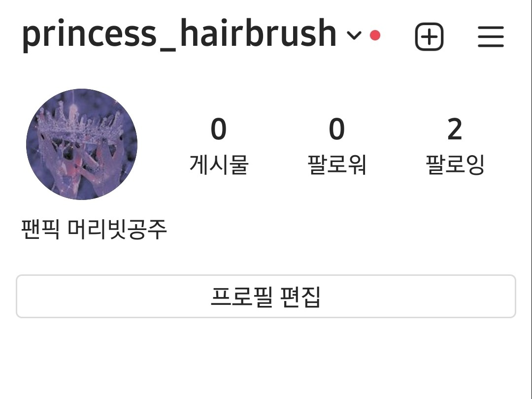Click the 프로필 편집 button
Screen dimensions: 532x399
pos(266,296)
